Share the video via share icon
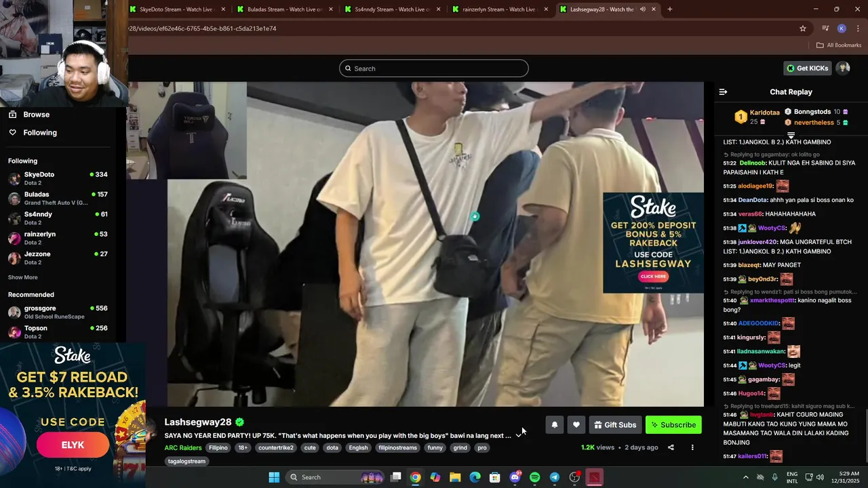This screenshot has height=488, width=868. (x=671, y=447)
